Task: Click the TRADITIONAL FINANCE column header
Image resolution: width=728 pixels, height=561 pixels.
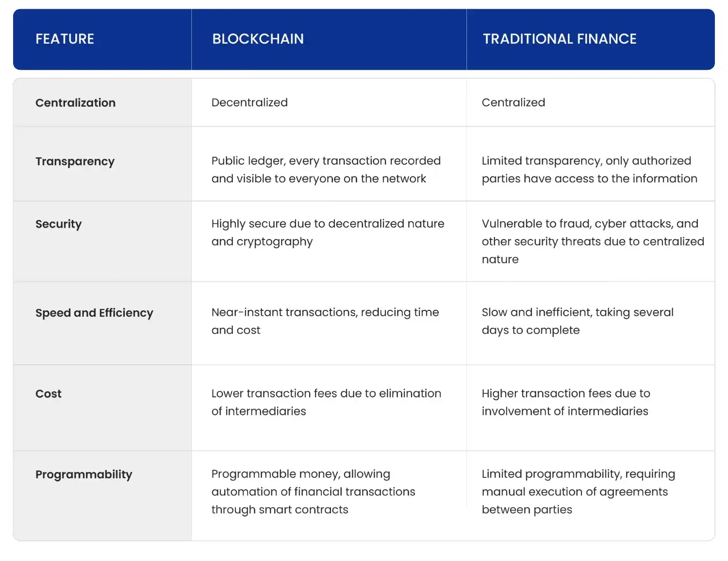Action: click(x=559, y=39)
